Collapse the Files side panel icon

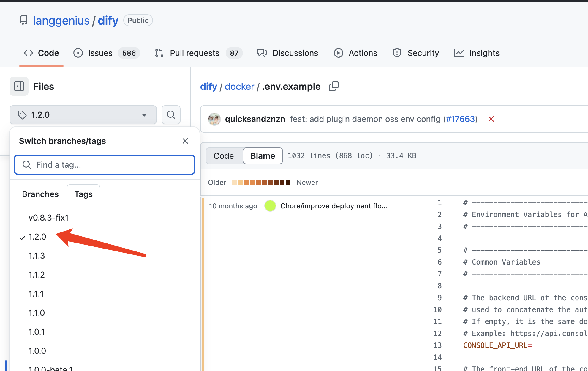[19, 86]
